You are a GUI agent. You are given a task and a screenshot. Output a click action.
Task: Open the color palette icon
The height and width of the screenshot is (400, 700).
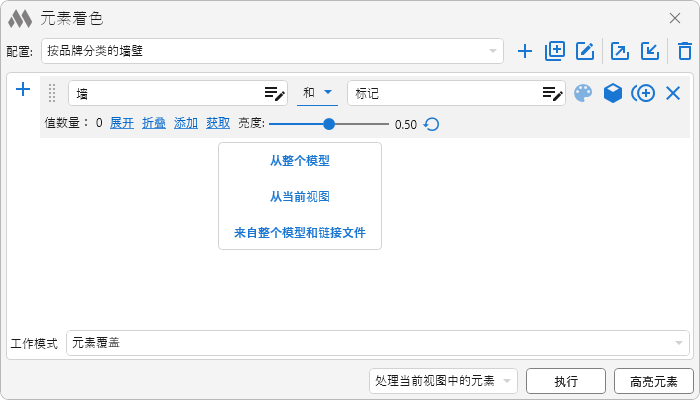click(583, 93)
